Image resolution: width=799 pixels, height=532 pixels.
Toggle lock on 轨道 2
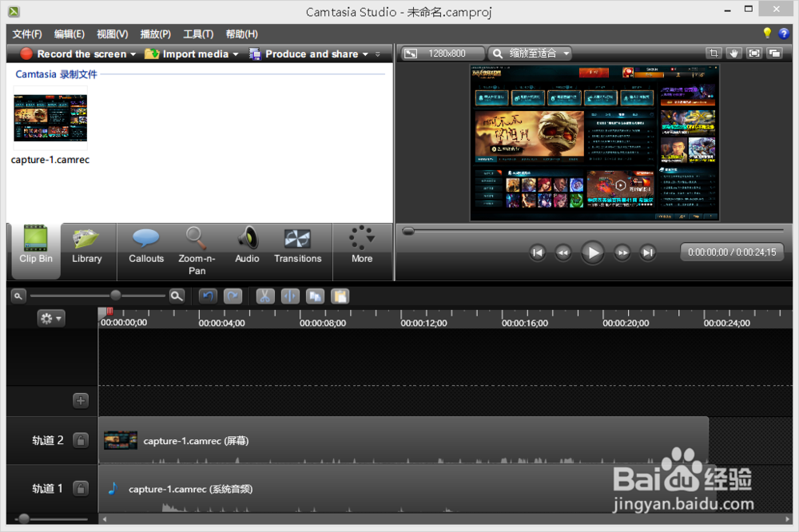81,440
